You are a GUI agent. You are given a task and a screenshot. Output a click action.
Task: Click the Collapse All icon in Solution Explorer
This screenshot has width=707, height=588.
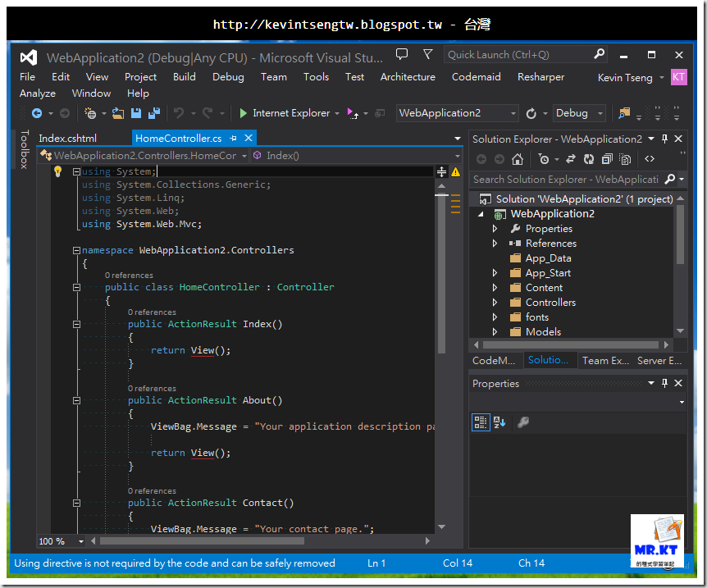(607, 159)
